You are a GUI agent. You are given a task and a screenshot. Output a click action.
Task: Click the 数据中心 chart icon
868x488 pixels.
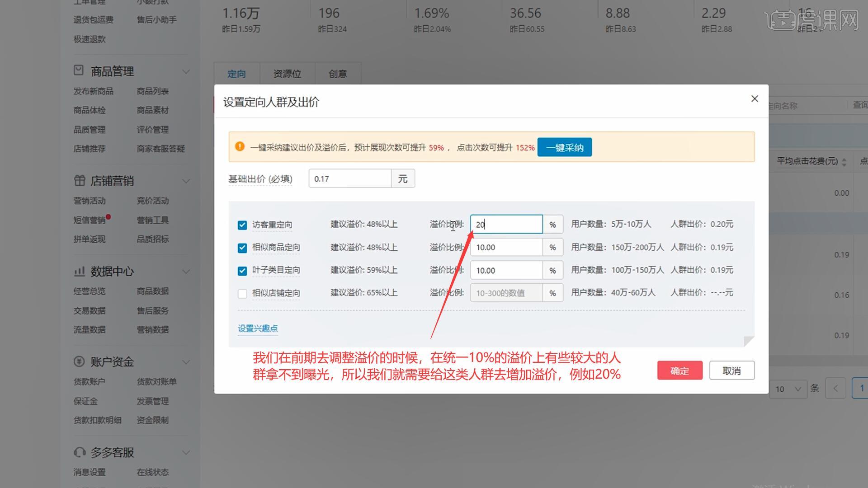click(x=79, y=271)
